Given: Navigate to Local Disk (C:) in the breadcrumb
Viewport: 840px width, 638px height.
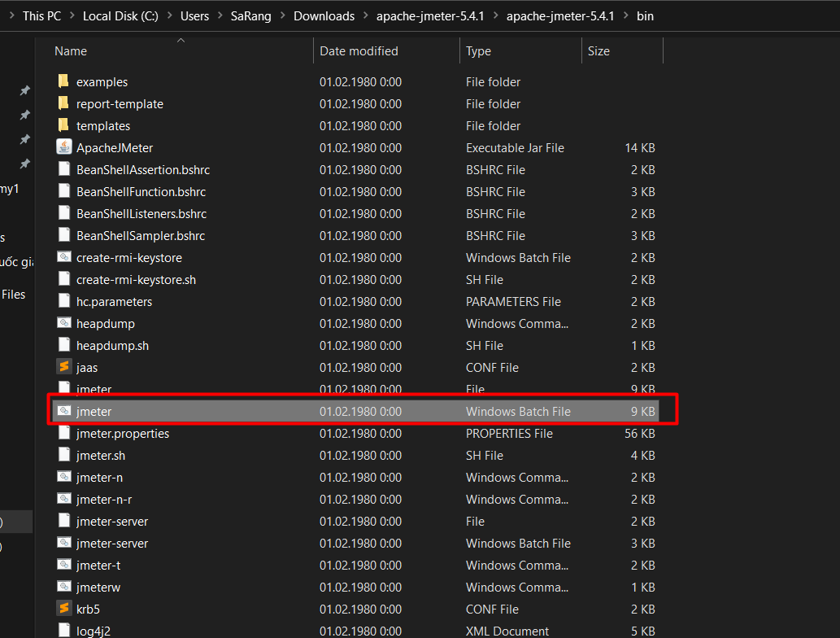Looking at the screenshot, I should click(x=120, y=16).
